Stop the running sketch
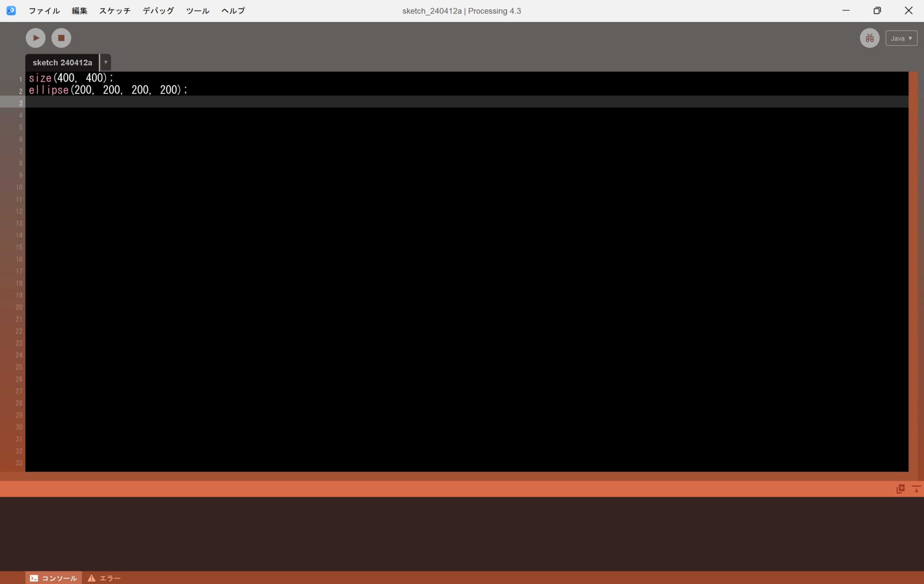The image size is (924, 584). (x=61, y=38)
